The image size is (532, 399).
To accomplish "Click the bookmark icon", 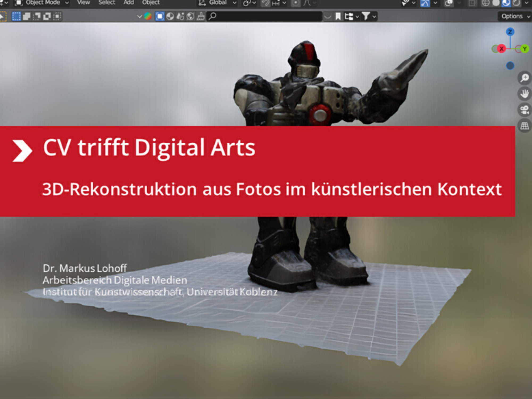I will coord(338,16).
